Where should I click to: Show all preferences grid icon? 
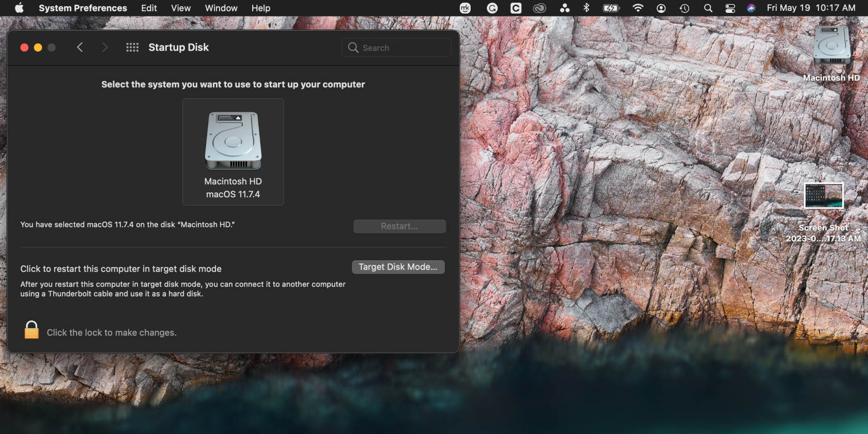pos(132,47)
